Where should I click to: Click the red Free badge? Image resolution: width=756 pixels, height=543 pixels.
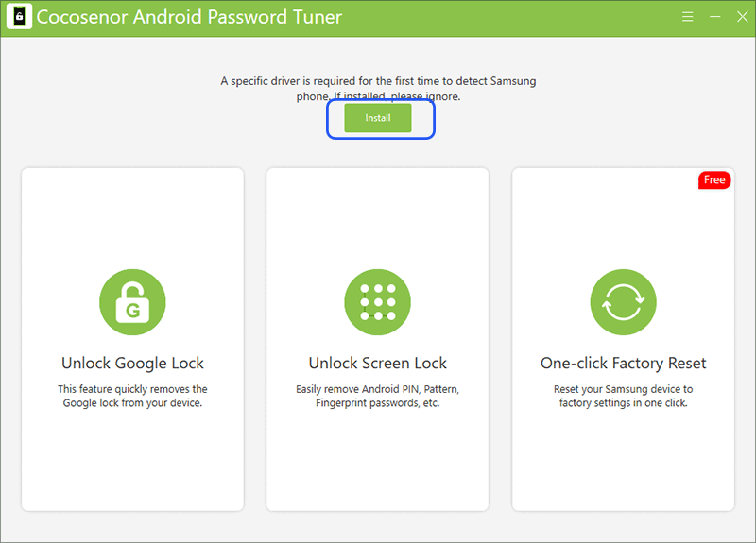[x=714, y=179]
